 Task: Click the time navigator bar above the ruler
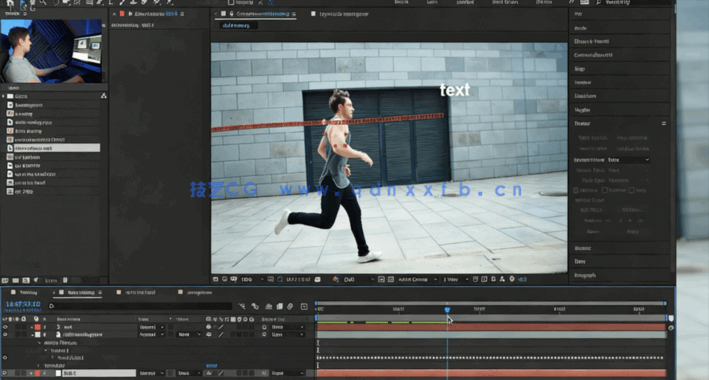click(x=491, y=303)
